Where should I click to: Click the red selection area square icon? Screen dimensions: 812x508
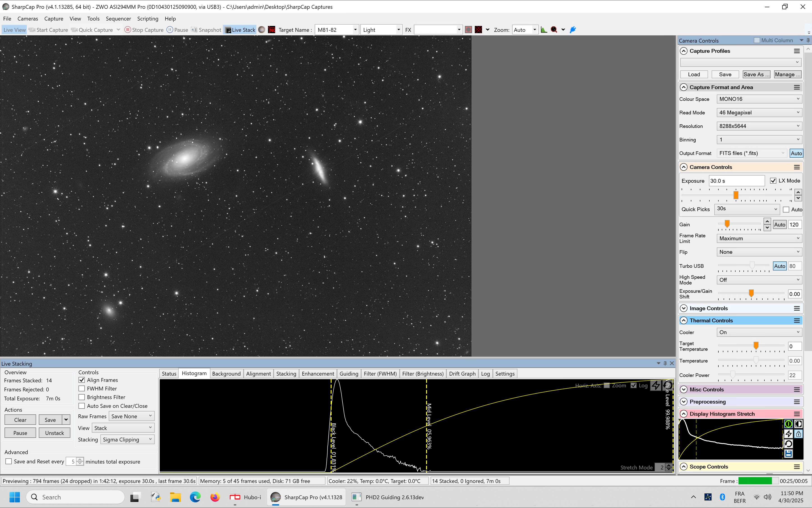pyautogui.click(x=468, y=30)
